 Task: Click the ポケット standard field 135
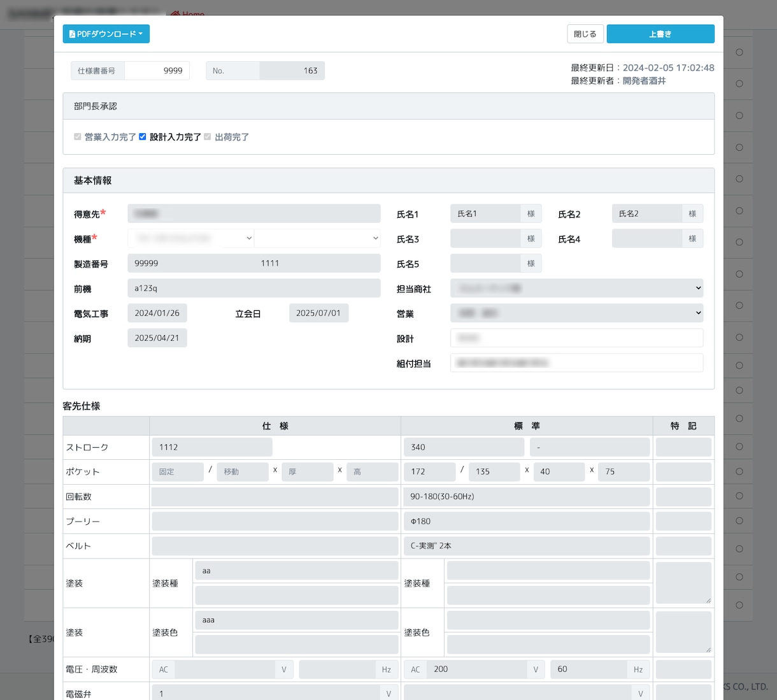click(x=495, y=472)
